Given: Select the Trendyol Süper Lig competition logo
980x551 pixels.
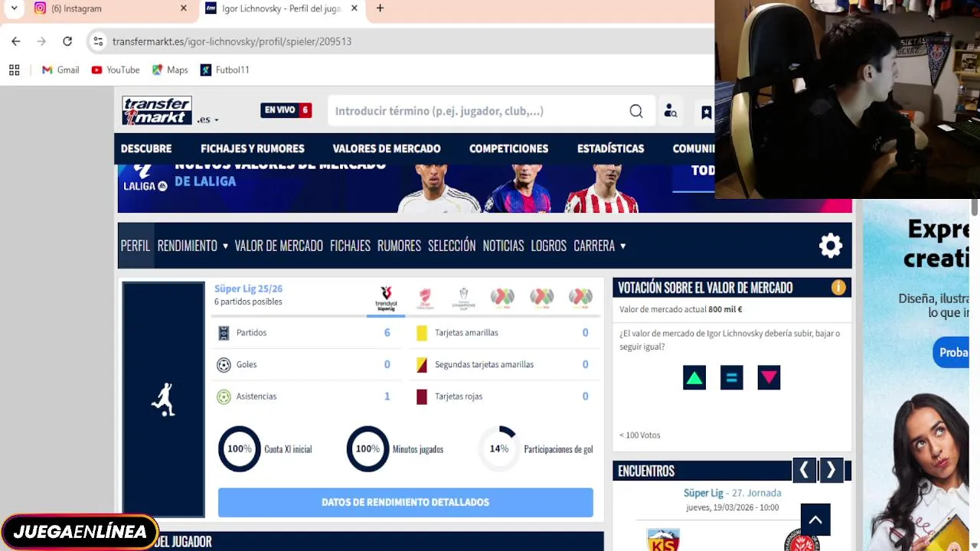Looking at the screenshot, I should point(386,298).
